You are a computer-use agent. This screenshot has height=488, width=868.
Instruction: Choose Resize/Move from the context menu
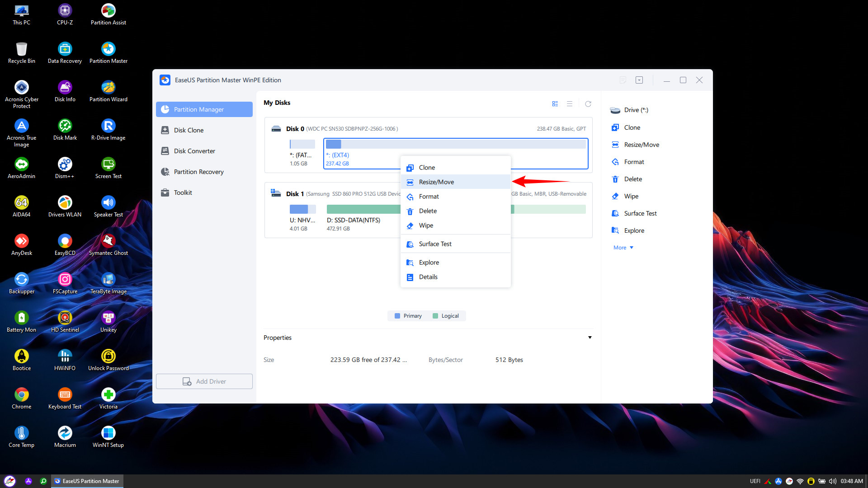pyautogui.click(x=436, y=182)
